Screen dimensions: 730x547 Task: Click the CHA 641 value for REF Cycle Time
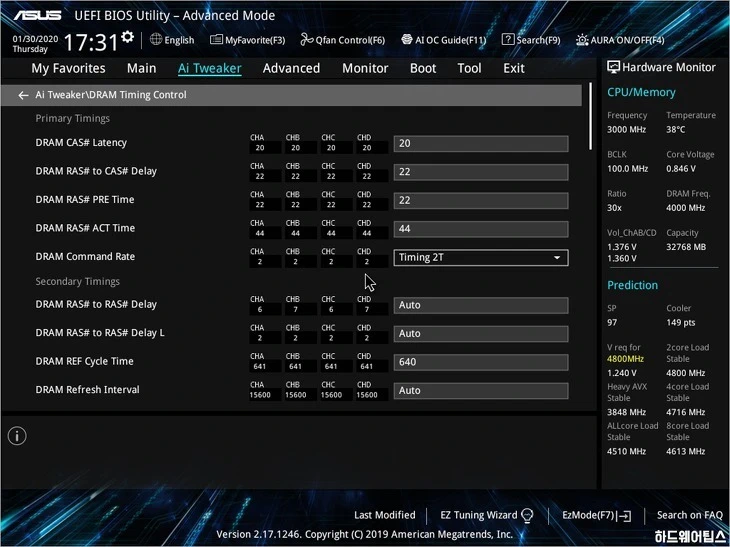click(260, 366)
